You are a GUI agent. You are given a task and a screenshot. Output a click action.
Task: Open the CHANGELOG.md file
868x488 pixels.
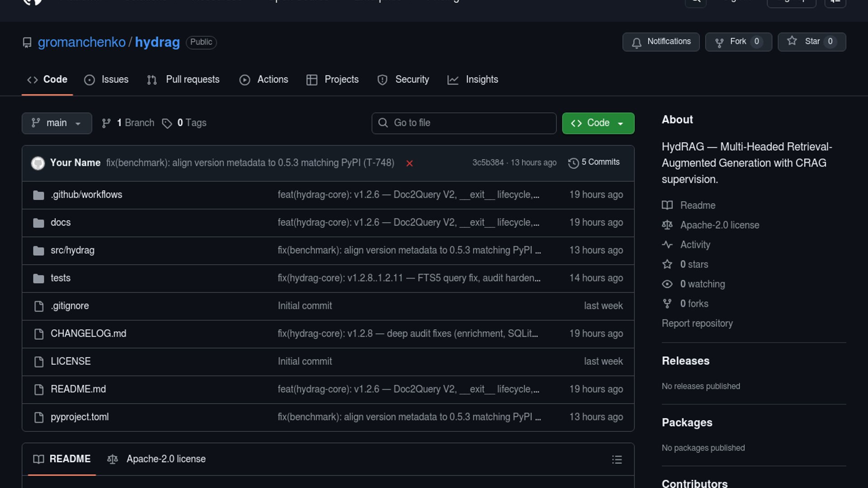(89, 333)
